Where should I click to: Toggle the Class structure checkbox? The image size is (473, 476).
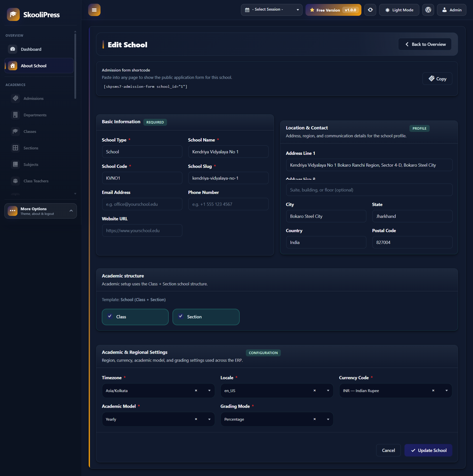(x=110, y=316)
